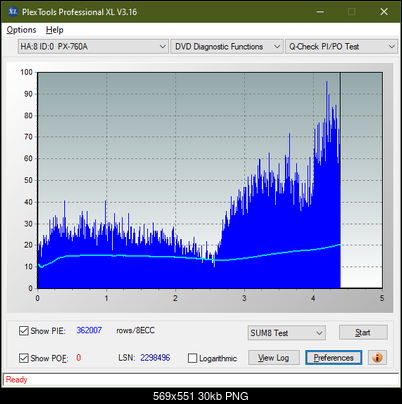Toggle the Show PIE checkbox
Screen dimensions: 402x404
[23, 331]
